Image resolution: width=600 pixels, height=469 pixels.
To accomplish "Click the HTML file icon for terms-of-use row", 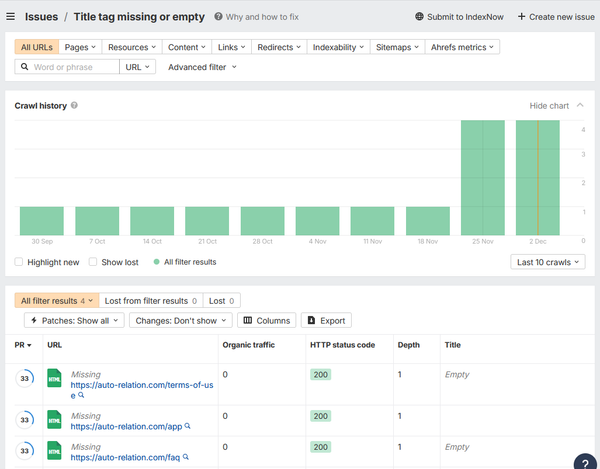I will pyautogui.click(x=54, y=378).
